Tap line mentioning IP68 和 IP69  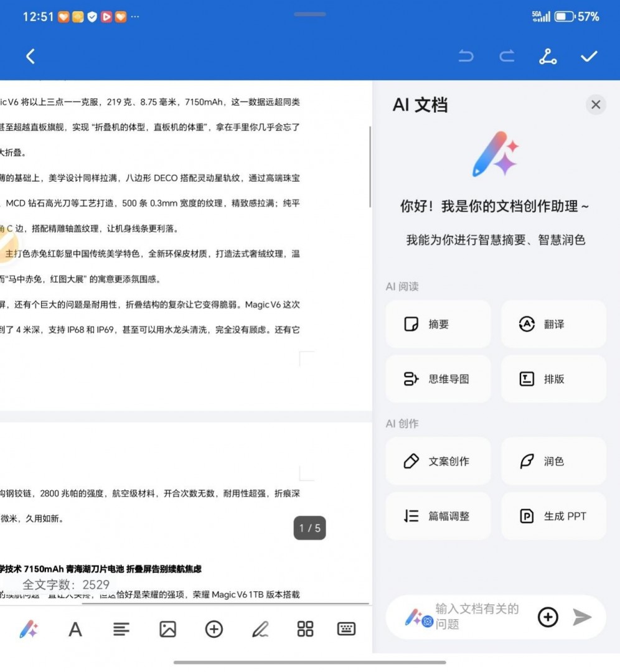tap(150, 330)
